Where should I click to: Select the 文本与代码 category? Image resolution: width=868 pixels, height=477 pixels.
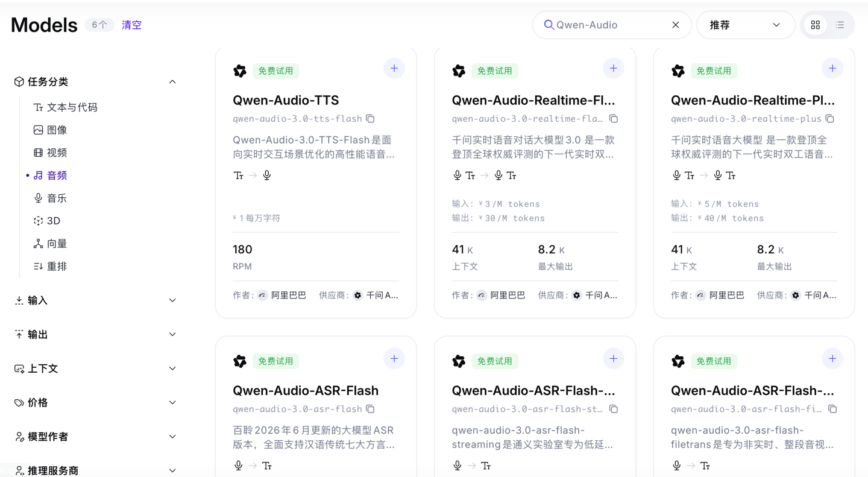(x=66, y=107)
